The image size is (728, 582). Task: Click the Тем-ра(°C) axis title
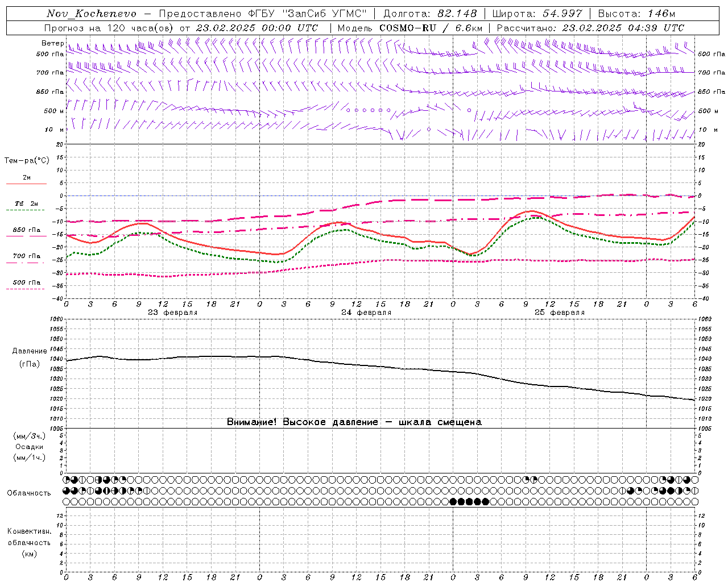pos(27,161)
